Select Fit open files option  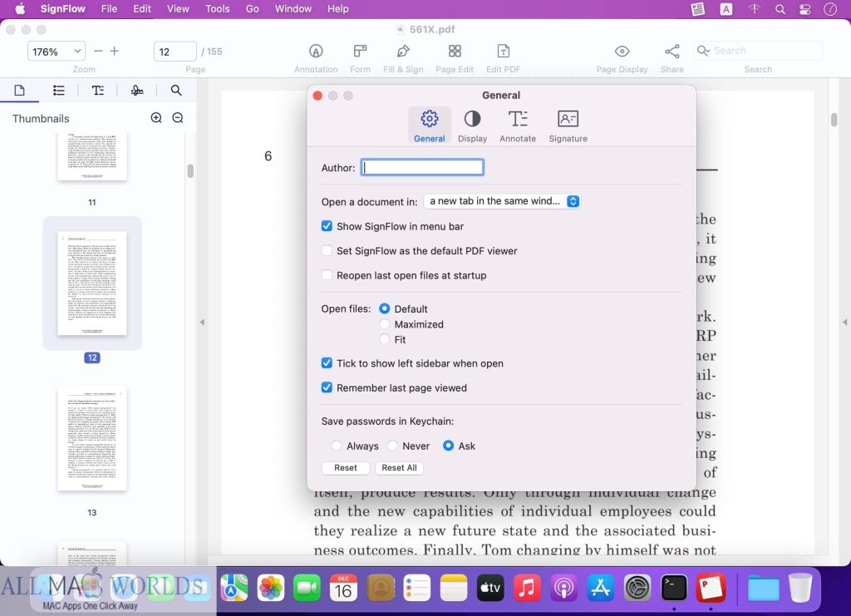click(x=384, y=339)
